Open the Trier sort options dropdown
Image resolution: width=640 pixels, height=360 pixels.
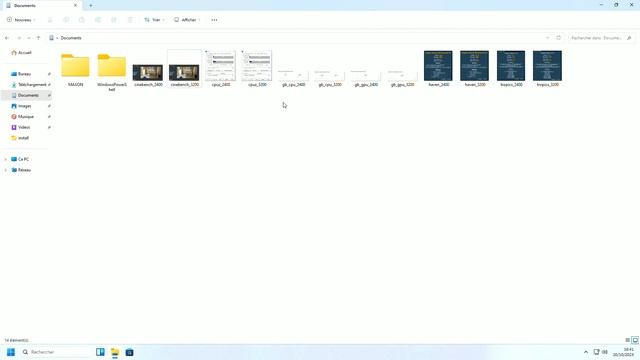[x=154, y=20]
